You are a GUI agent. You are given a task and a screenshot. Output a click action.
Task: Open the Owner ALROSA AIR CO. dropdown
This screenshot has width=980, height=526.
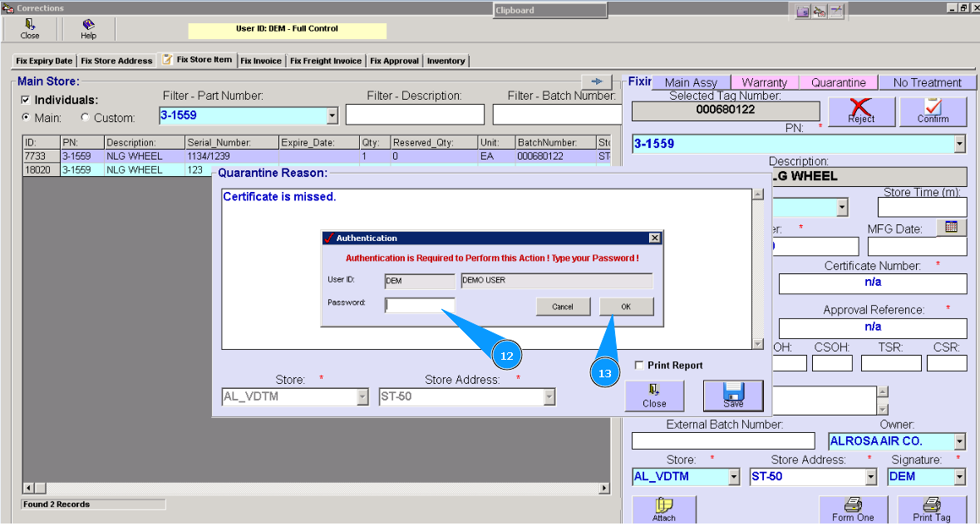coord(960,441)
